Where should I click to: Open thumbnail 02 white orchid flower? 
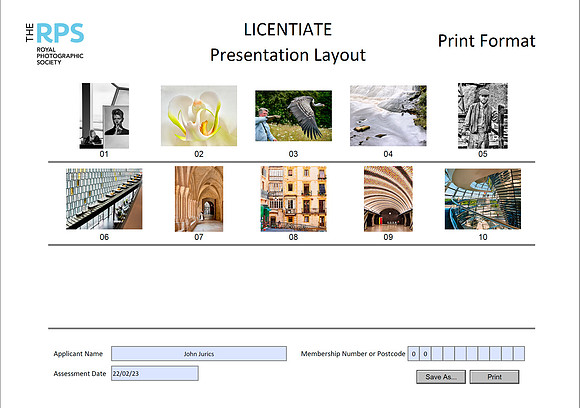coord(199,116)
